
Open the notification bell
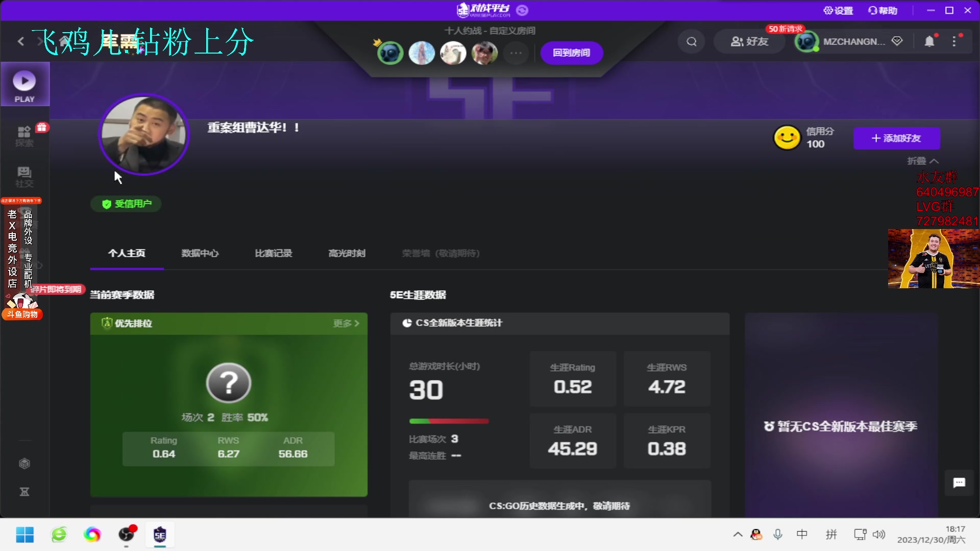(x=929, y=41)
